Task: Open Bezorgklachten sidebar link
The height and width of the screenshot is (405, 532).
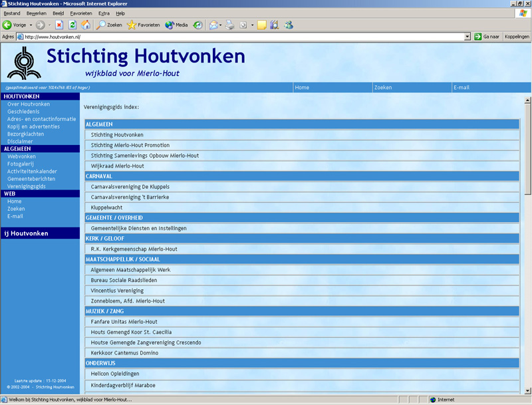Action: pyautogui.click(x=25, y=134)
